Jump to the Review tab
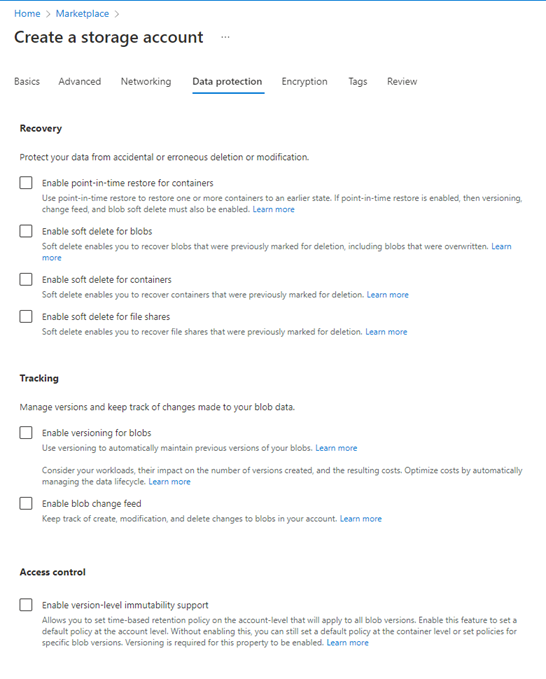 402,81
